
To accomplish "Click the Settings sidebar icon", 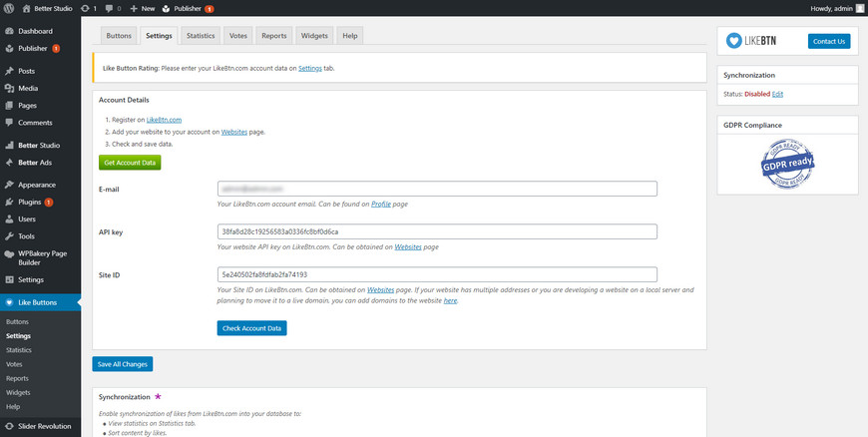I will pos(9,279).
